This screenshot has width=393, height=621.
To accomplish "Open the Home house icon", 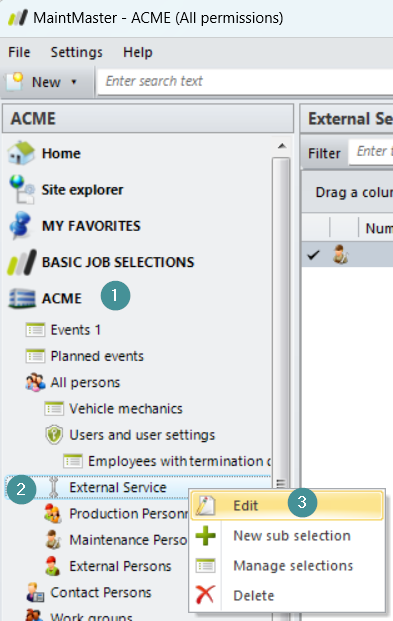I will 21,153.
